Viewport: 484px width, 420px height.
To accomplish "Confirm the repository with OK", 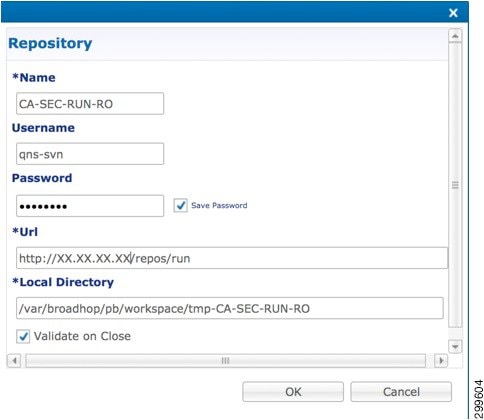I will pyautogui.click(x=293, y=392).
